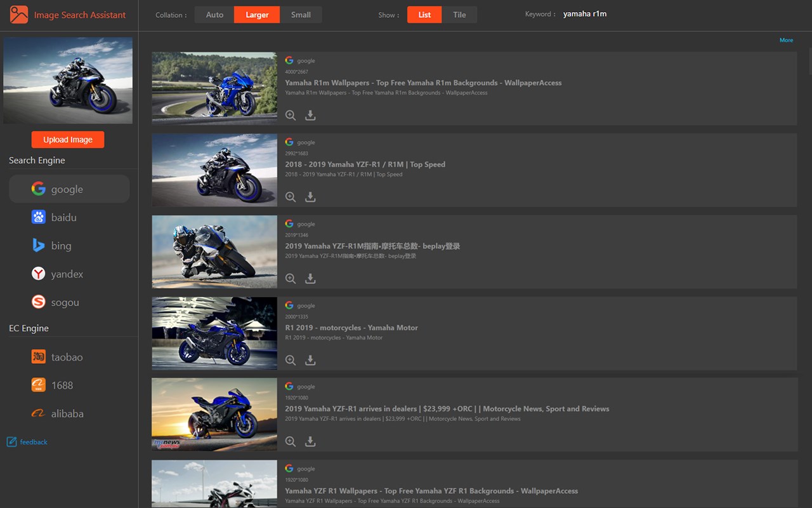The image size is (812, 508).
Task: Set collation to Larger
Action: coord(257,15)
